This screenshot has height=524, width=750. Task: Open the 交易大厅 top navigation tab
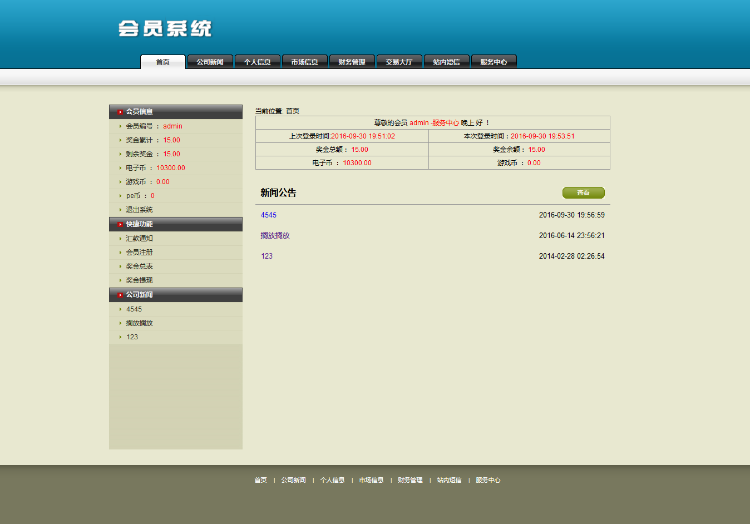coord(398,62)
